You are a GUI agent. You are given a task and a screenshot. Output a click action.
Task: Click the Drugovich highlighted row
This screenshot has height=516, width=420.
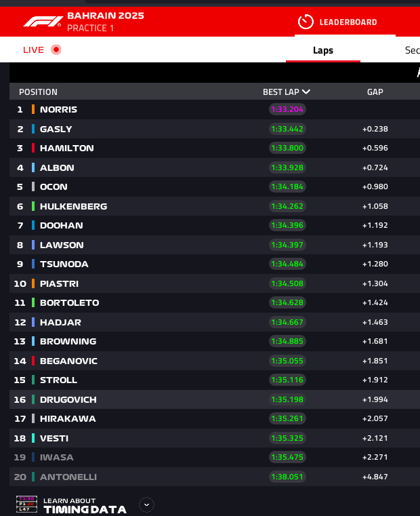coord(215,399)
